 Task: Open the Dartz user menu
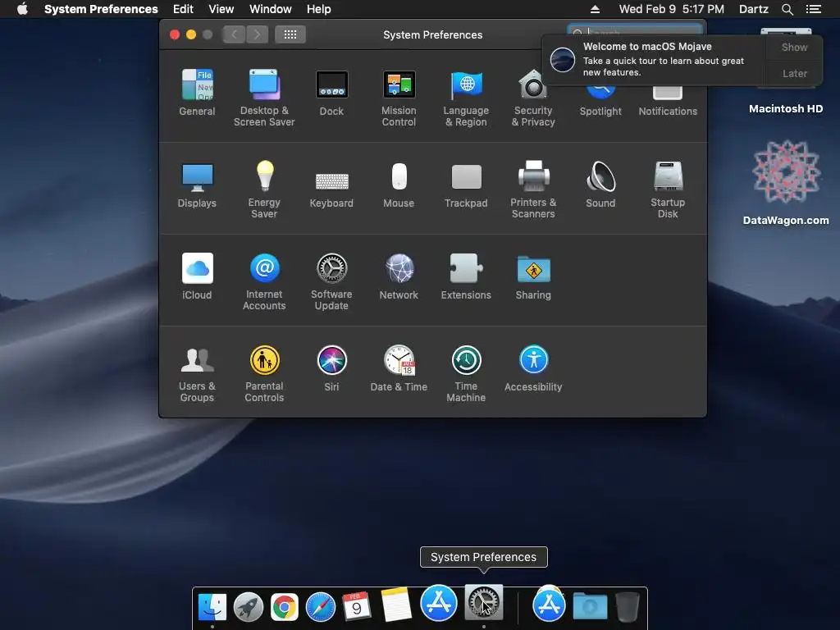(753, 9)
